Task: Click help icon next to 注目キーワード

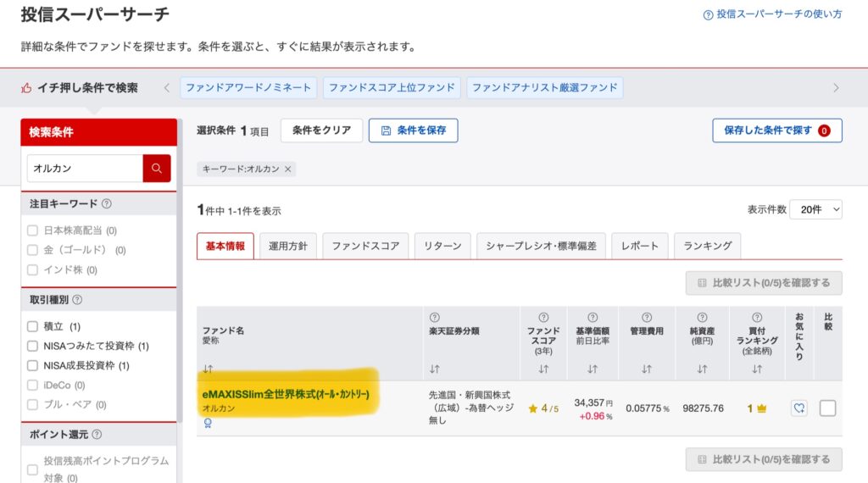Action: coord(106,204)
